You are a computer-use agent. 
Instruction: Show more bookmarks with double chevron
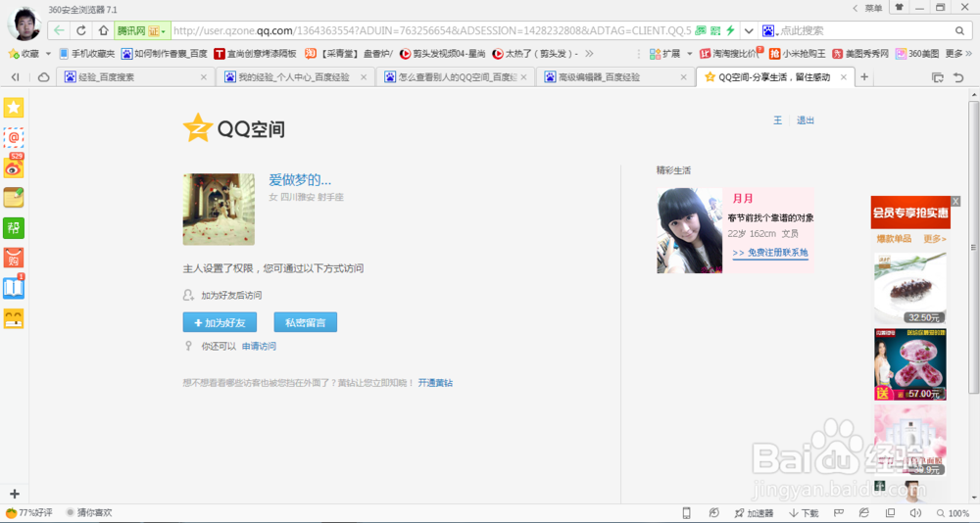(589, 54)
